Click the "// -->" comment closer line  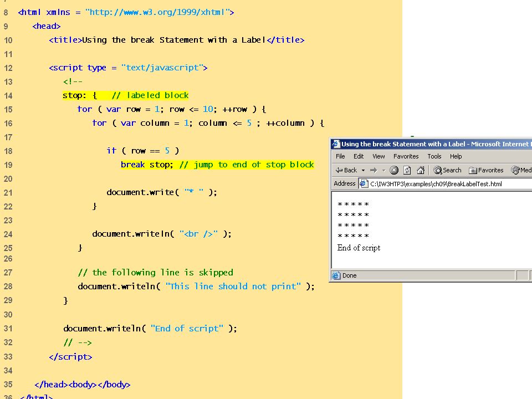tap(78, 342)
